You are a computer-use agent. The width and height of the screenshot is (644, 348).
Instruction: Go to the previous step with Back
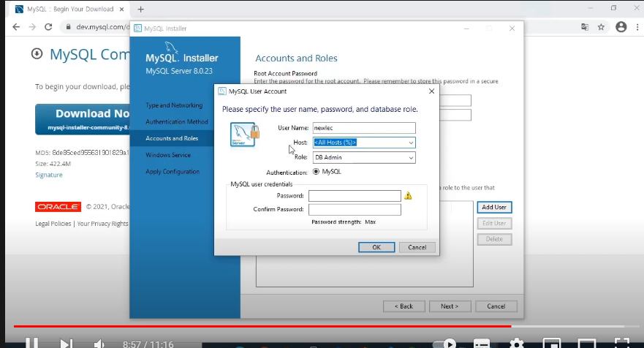tap(404, 306)
